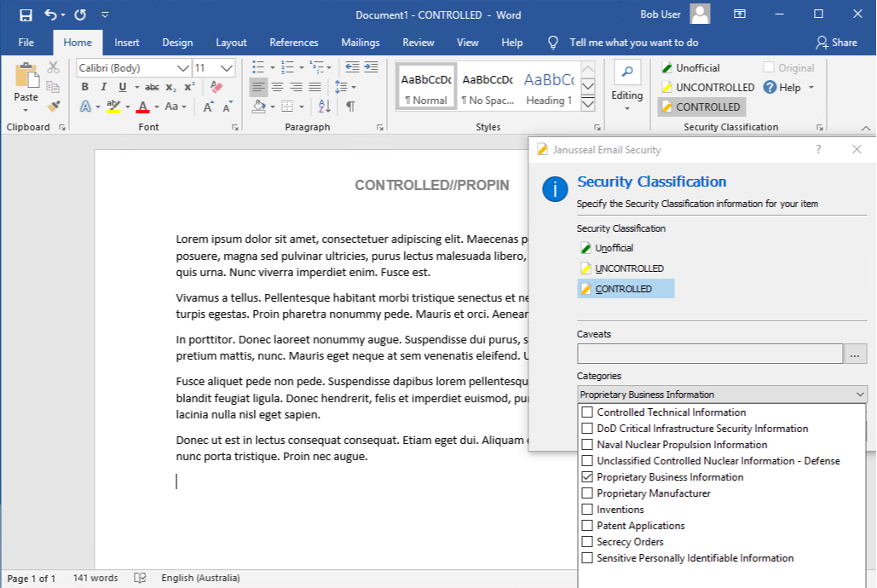
Task: Align the paragraph to the right
Action: coord(296,87)
